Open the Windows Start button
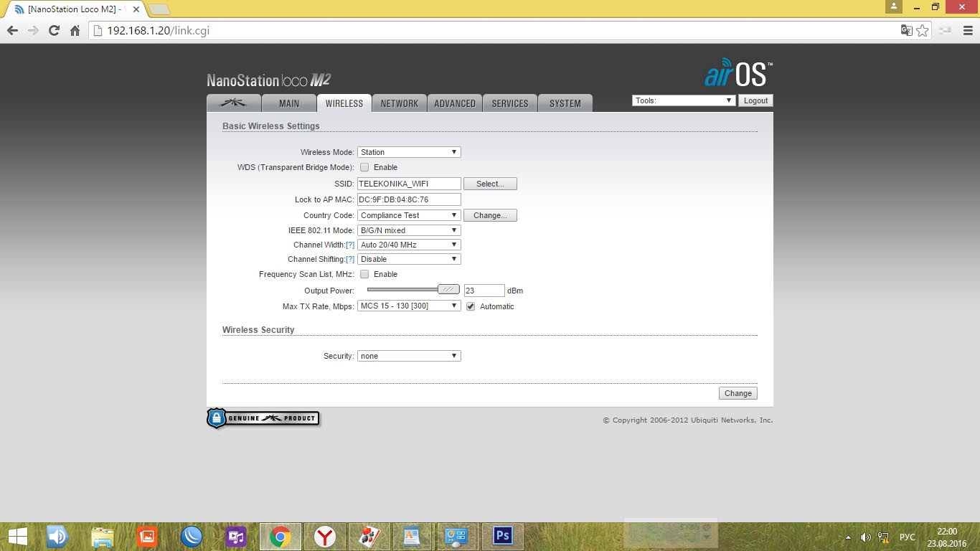 17,536
